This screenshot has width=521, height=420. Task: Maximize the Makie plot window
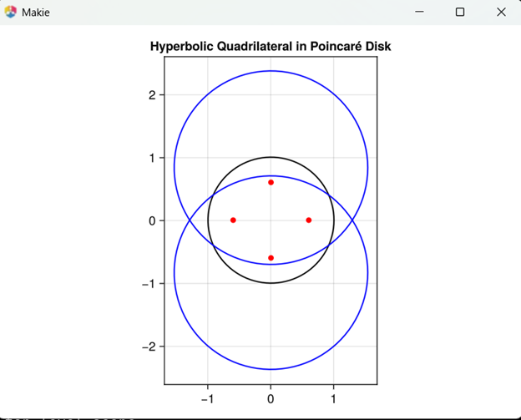[x=459, y=13]
